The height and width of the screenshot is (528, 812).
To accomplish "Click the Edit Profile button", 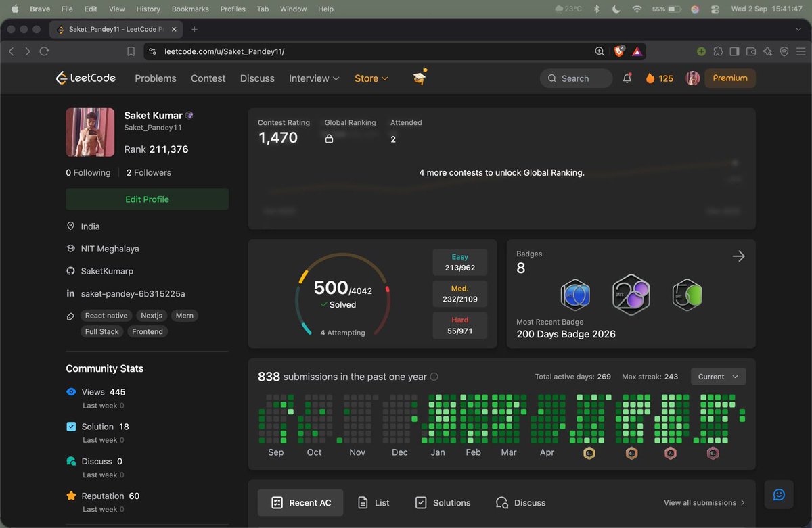I will click(x=147, y=199).
